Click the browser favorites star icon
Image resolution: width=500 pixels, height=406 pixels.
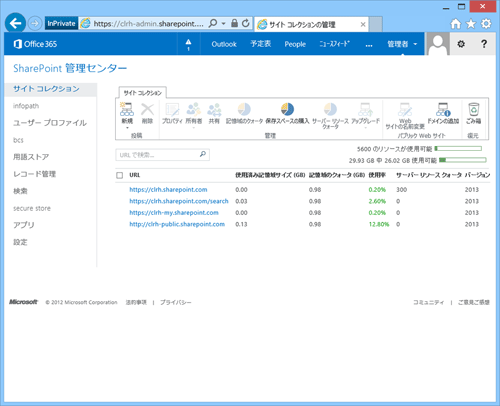[x=471, y=24]
